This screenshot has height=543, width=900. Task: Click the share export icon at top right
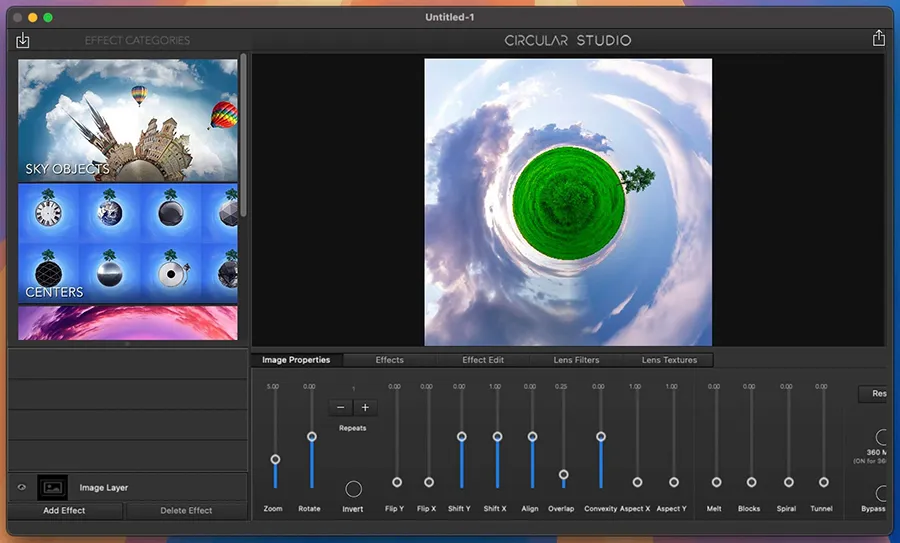point(878,38)
